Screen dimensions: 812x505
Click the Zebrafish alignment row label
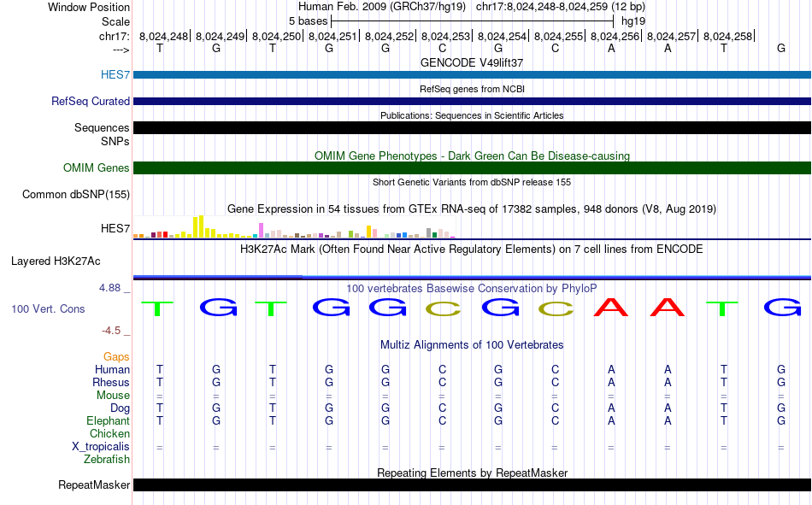coord(107,460)
